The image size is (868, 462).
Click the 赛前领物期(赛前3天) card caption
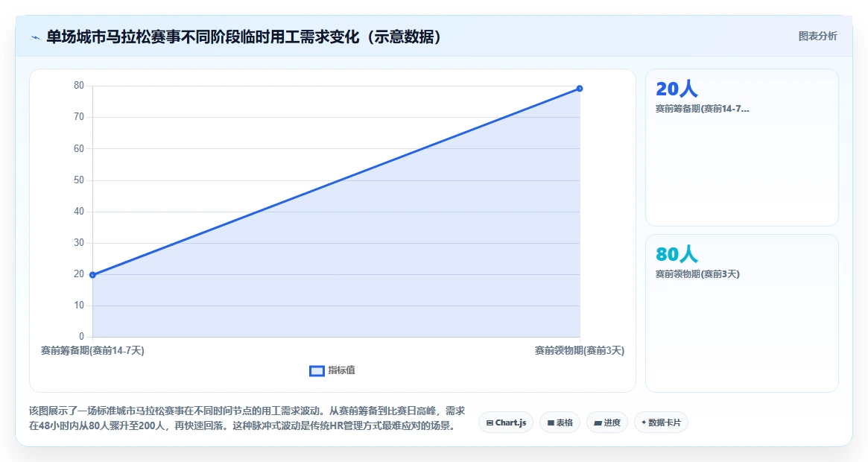697,274
